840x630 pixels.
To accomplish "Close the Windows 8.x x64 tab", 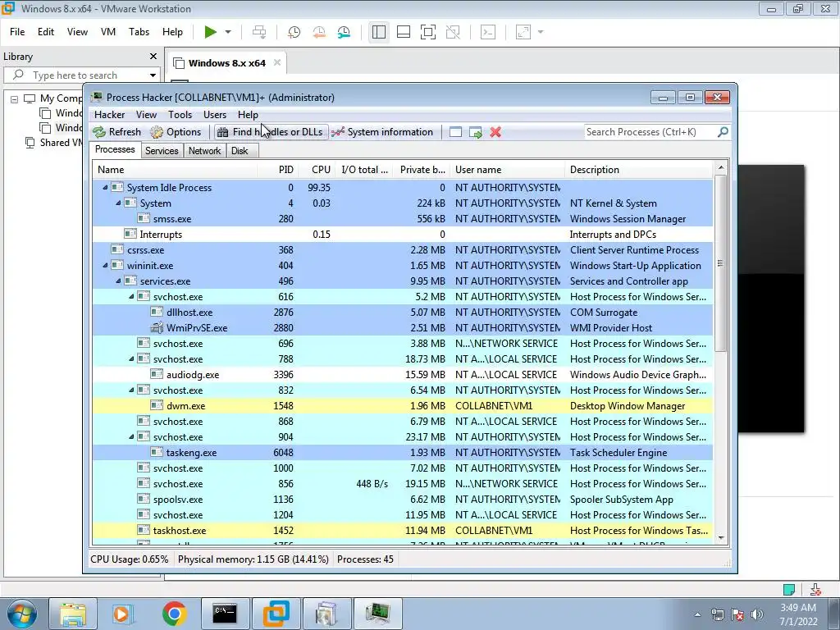I will [277, 62].
